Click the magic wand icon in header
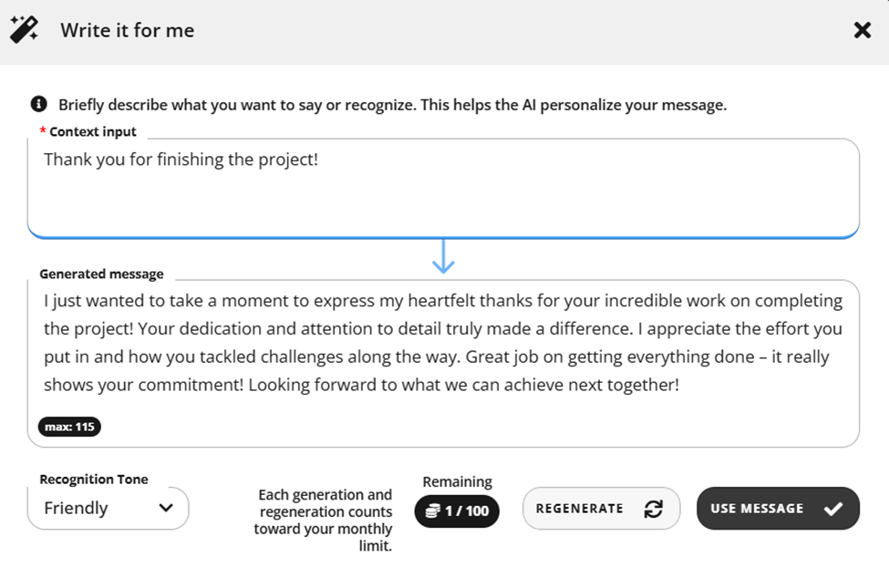The image size is (889, 588). pos(24,29)
